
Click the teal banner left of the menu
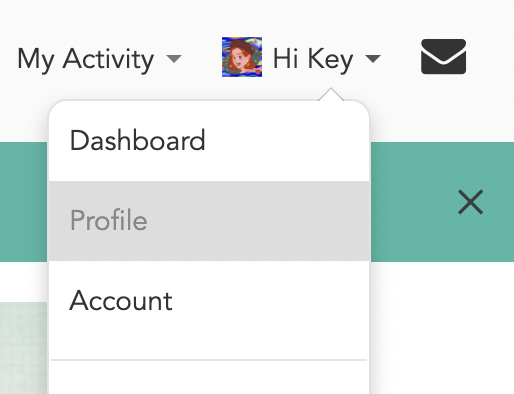[x=24, y=202]
